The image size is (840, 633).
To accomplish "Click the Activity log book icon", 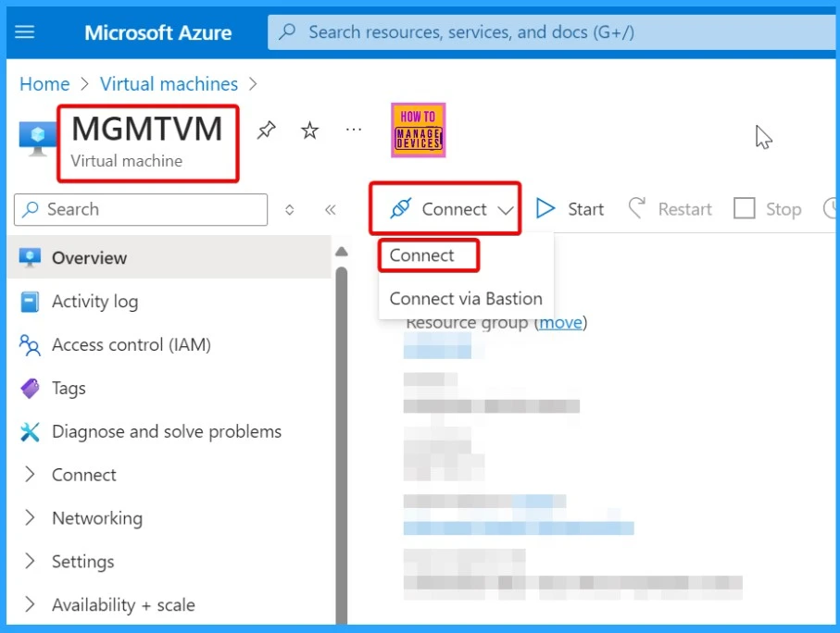I will [30, 302].
